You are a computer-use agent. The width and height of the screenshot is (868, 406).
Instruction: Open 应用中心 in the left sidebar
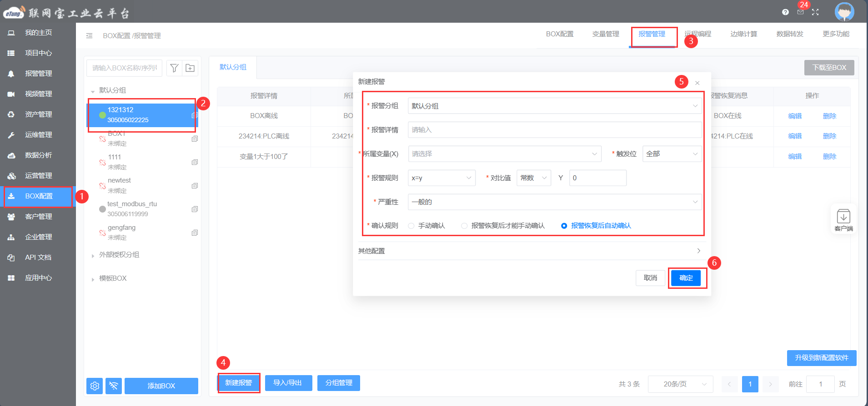[x=38, y=278]
